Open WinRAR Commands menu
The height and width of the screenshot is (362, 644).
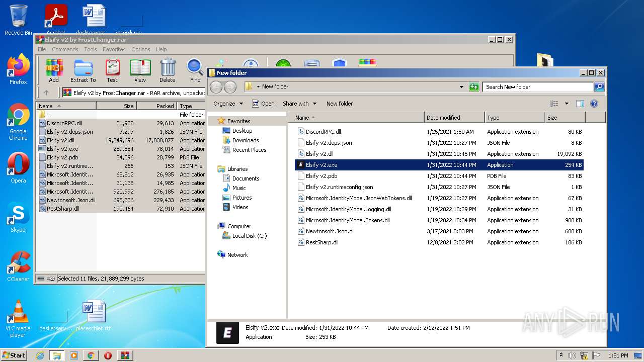[x=65, y=49]
